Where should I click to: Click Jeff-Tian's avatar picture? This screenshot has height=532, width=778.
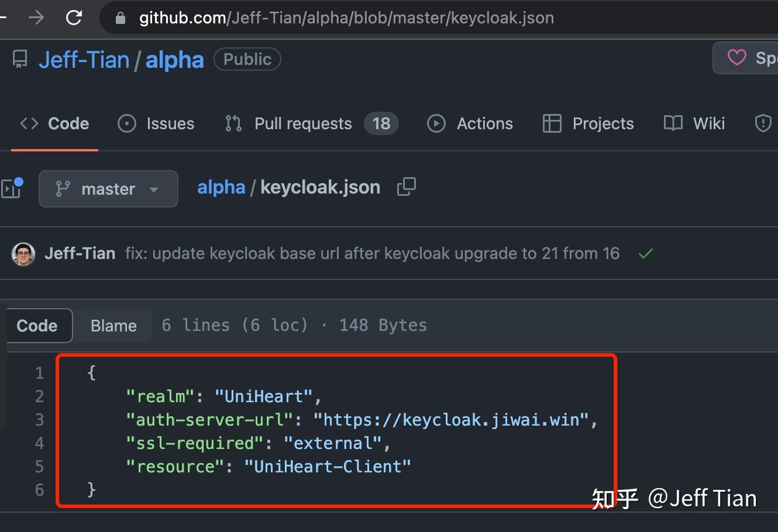point(23,254)
